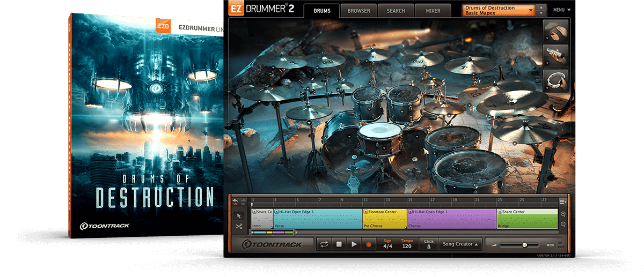This screenshot has height=277, width=644.
Task: Open the Chorus block's instrument menu arrow
Action: pyautogui.click(x=411, y=212)
